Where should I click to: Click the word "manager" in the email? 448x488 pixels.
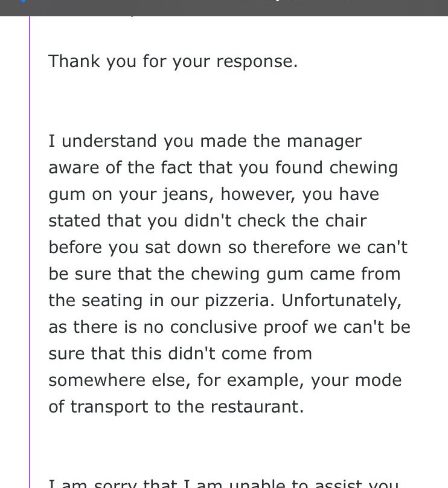pyautogui.click(x=324, y=141)
